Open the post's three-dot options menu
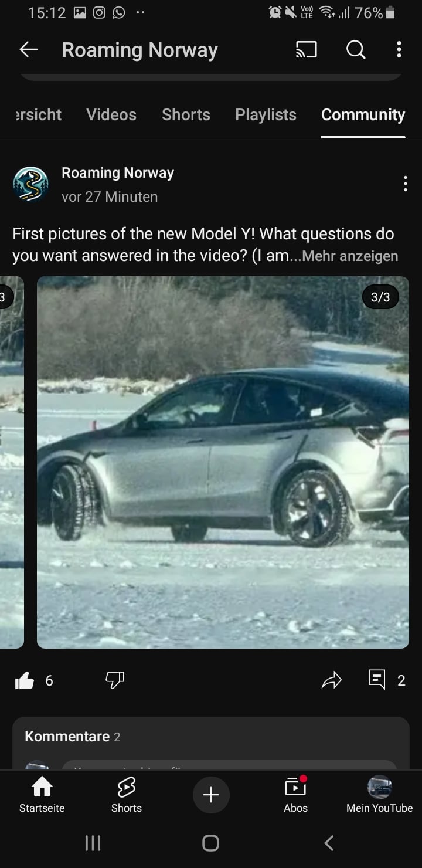The height and width of the screenshot is (868, 422). [405, 184]
